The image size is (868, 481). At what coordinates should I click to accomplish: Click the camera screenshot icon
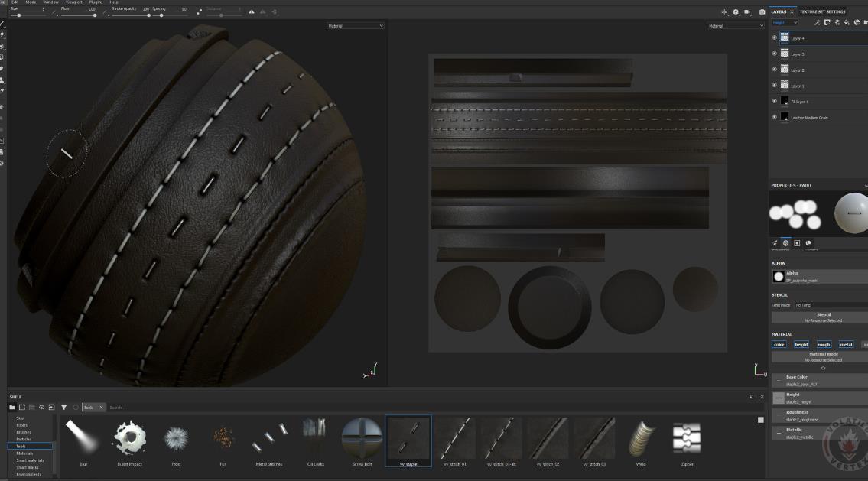point(762,11)
